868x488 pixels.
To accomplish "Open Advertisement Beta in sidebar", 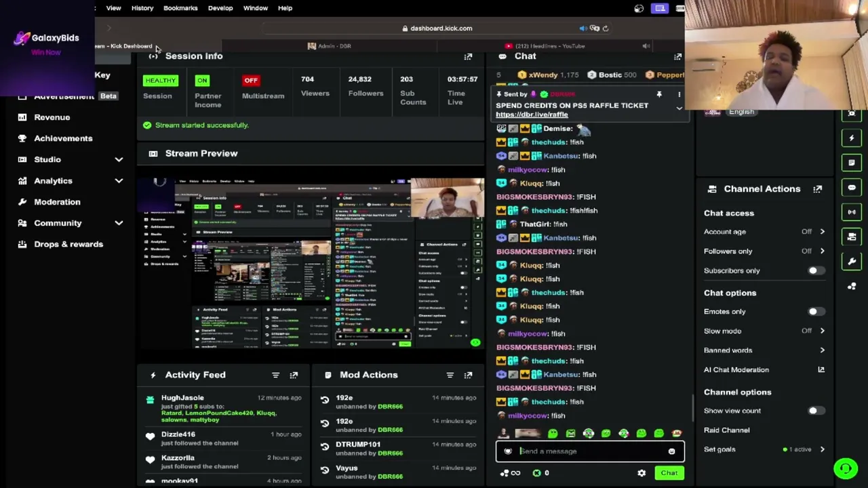I will (x=75, y=96).
